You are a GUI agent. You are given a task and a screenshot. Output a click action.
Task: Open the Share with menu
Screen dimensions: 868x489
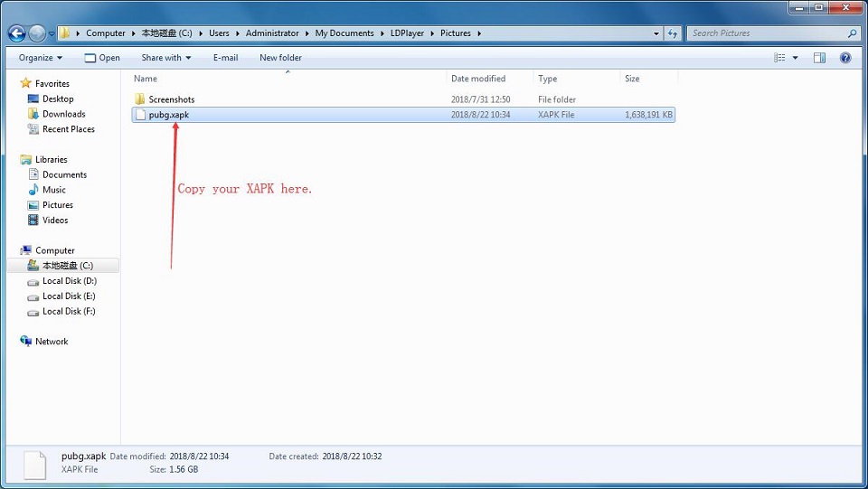tap(166, 58)
